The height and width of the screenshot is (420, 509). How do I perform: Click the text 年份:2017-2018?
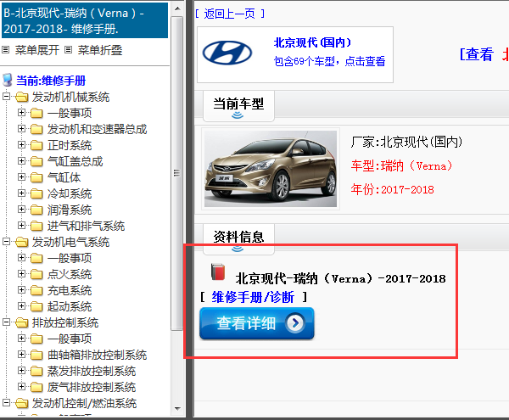392,189
